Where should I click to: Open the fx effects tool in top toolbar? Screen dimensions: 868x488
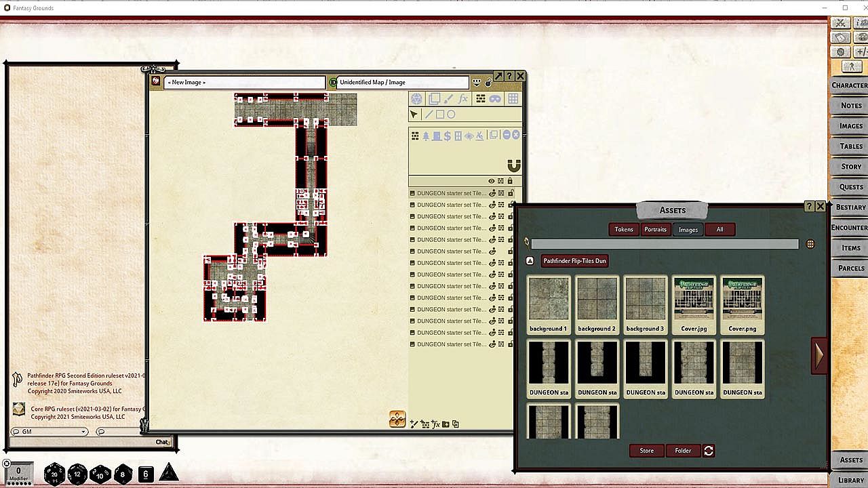pos(463,99)
